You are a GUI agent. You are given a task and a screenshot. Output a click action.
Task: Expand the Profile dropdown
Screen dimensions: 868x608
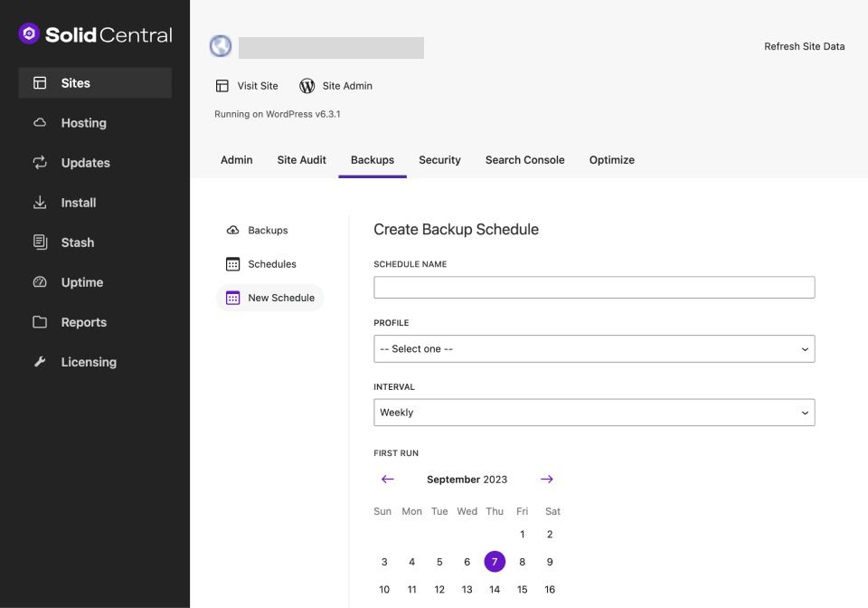point(594,349)
